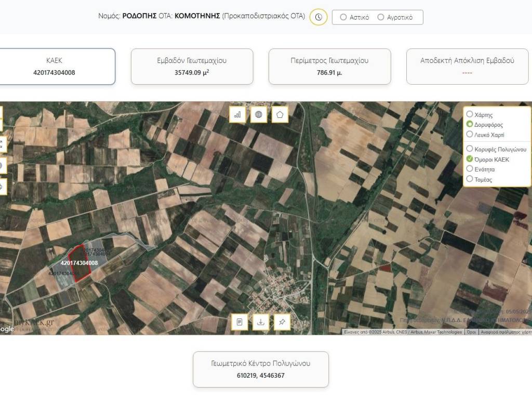Enable the Τομέας overlay
Viewport: 532px width, 399px height.
pos(470,179)
